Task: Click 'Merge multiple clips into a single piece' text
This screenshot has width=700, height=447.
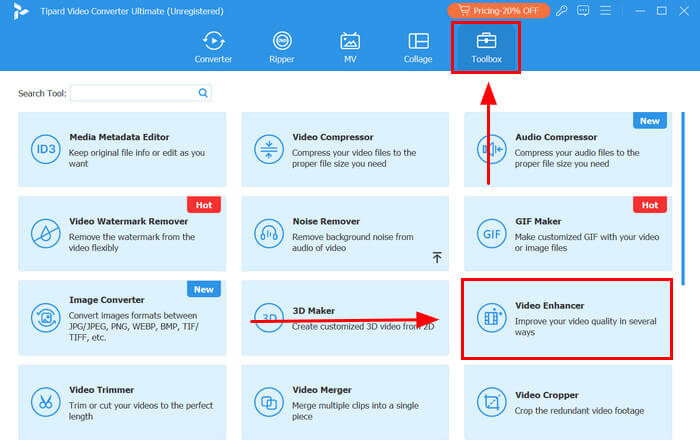Action: click(355, 411)
